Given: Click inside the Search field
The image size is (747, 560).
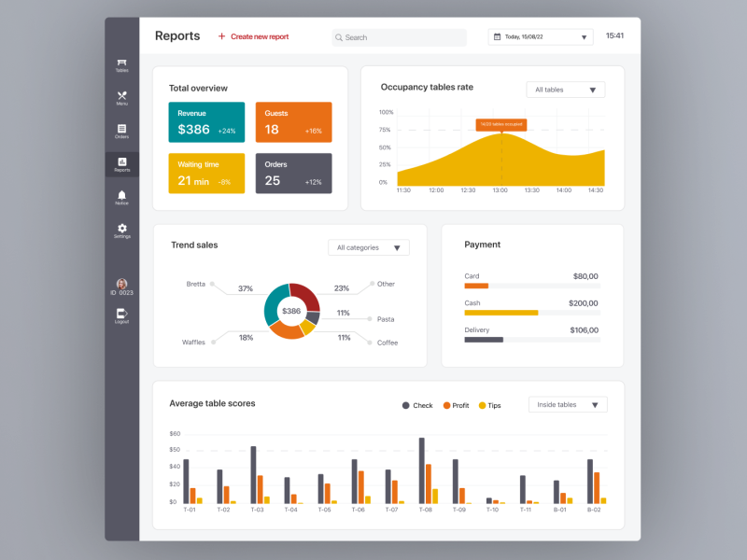Looking at the screenshot, I should pos(400,37).
